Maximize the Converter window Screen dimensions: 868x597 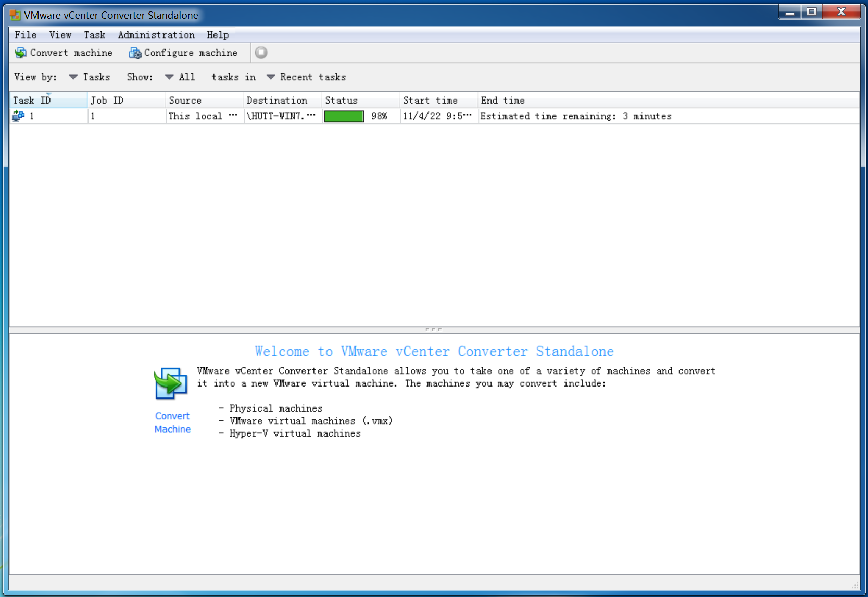click(x=812, y=12)
